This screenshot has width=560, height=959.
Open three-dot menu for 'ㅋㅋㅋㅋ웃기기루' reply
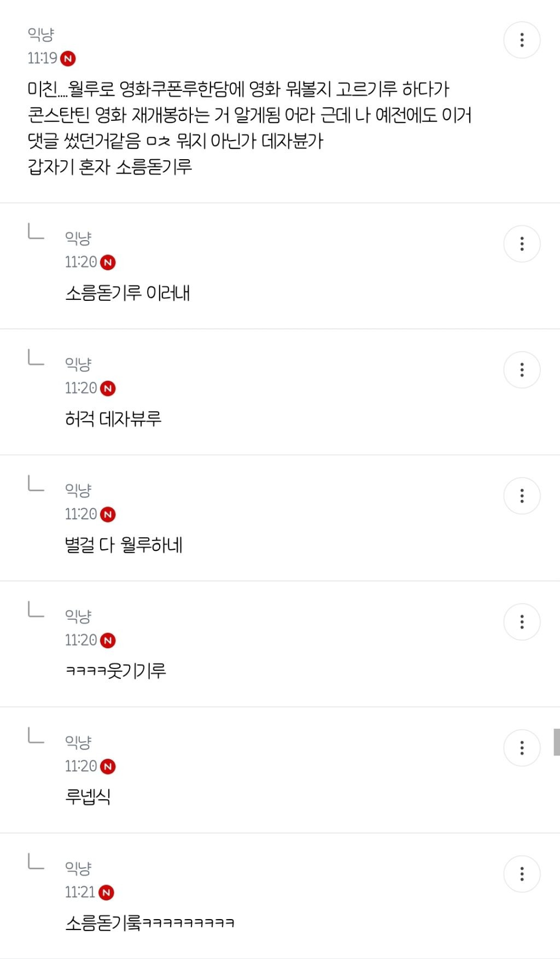tap(522, 622)
